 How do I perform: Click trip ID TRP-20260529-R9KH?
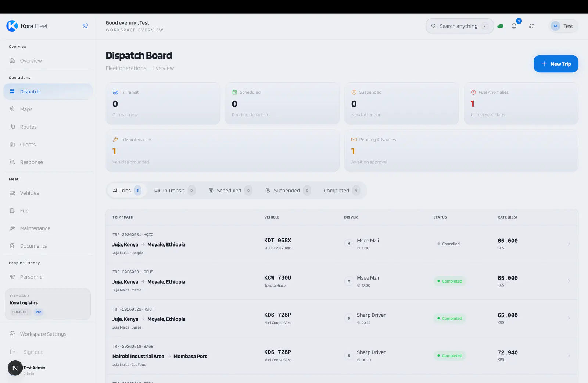point(133,309)
